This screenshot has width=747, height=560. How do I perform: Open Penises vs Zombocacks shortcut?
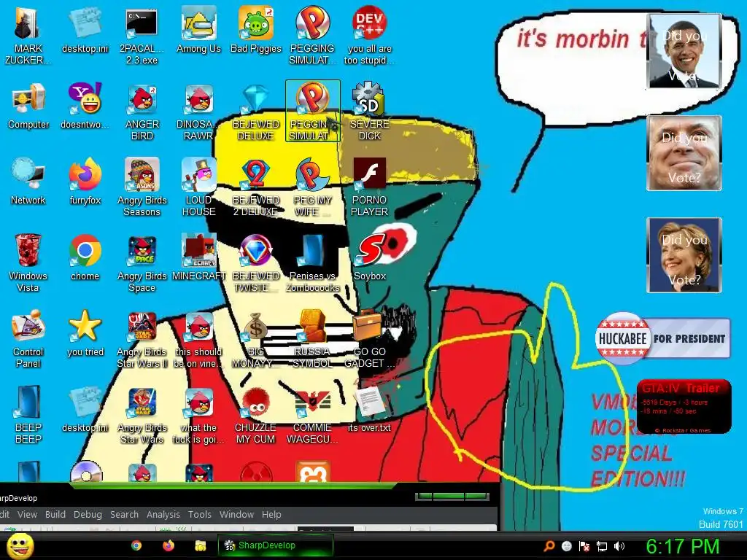click(312, 263)
